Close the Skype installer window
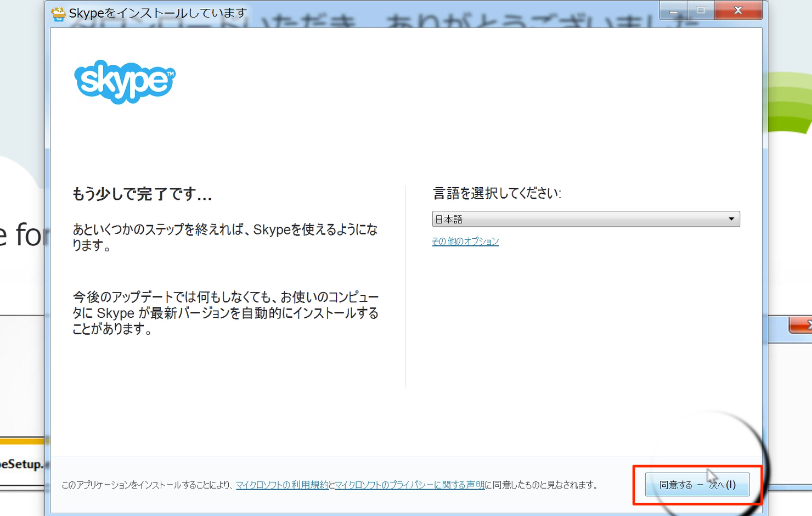812x516 pixels. tap(738, 10)
